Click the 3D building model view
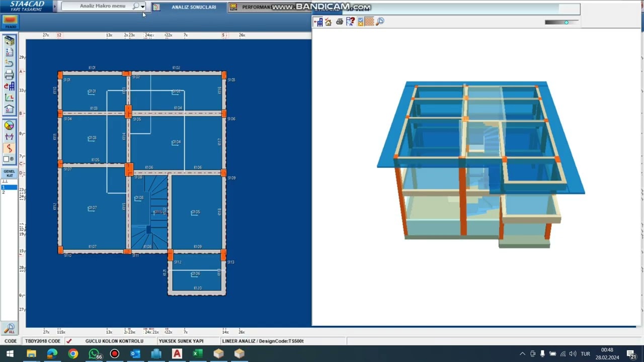Image resolution: width=644 pixels, height=362 pixels. 480,164
